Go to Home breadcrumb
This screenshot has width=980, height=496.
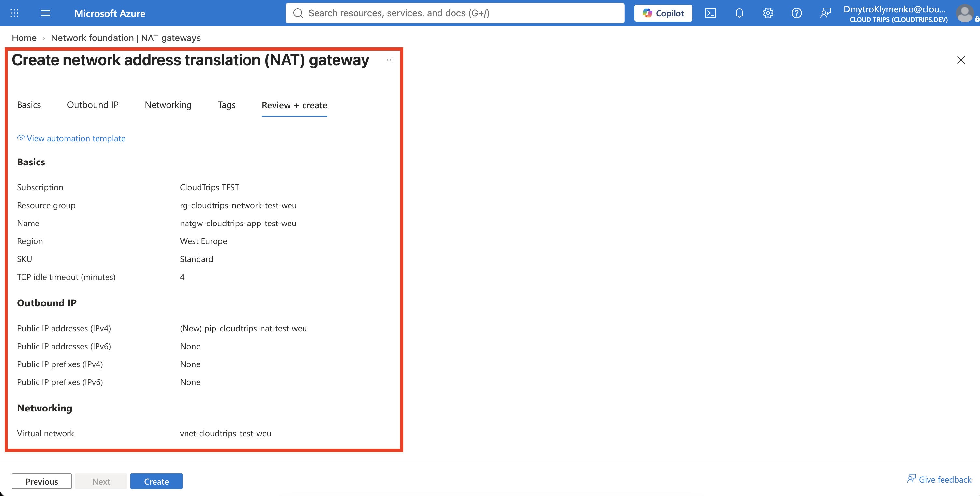pos(24,38)
